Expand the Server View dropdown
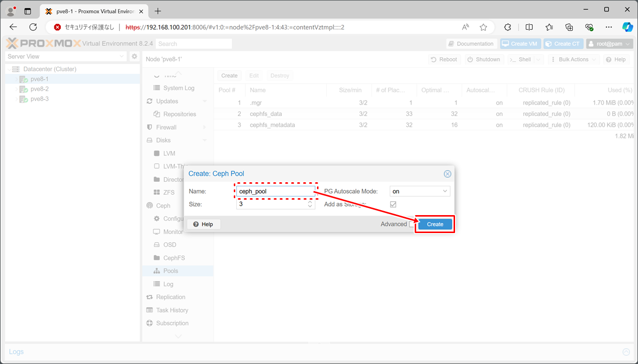 click(x=122, y=57)
